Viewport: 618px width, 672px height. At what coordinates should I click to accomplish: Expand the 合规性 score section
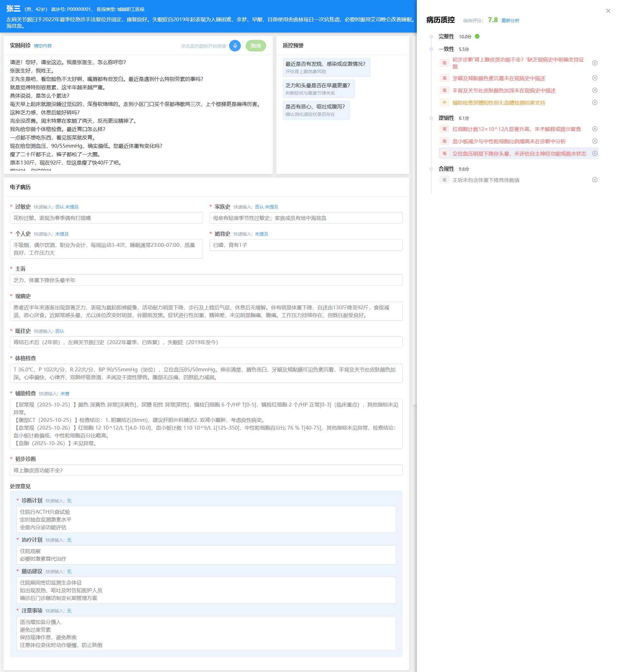click(446, 169)
